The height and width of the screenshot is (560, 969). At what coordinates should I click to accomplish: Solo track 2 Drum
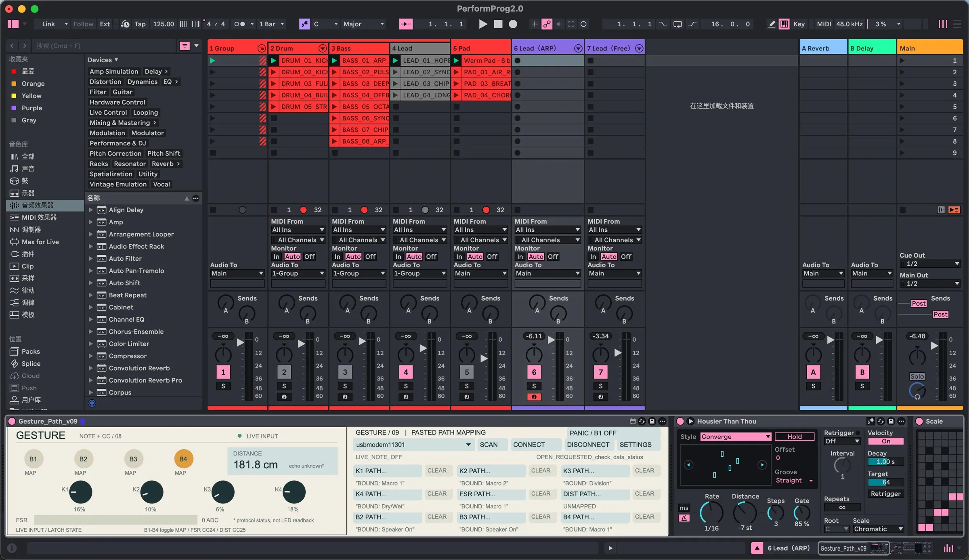click(x=284, y=386)
